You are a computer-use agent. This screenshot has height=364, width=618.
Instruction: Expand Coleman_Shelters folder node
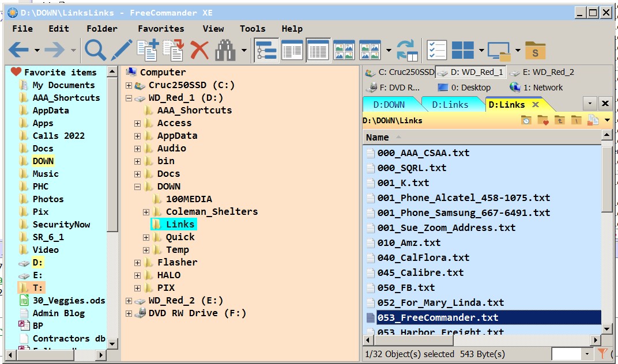pos(146,212)
